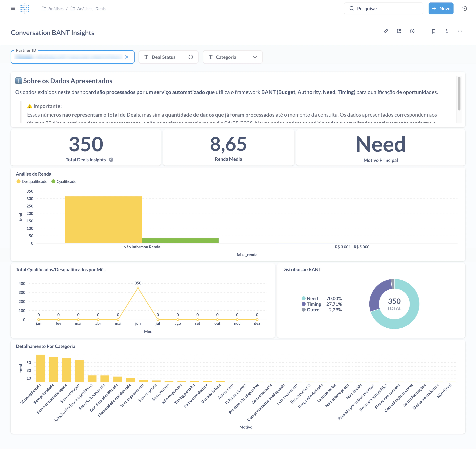The height and width of the screenshot is (449, 476).
Task: Create something with the Novo button
Action: coord(441,8)
